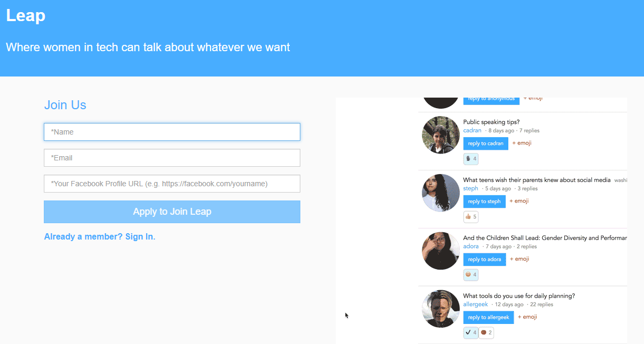Open steph's profile avatar
Image resolution: width=644 pixels, height=344 pixels.
[x=441, y=193]
